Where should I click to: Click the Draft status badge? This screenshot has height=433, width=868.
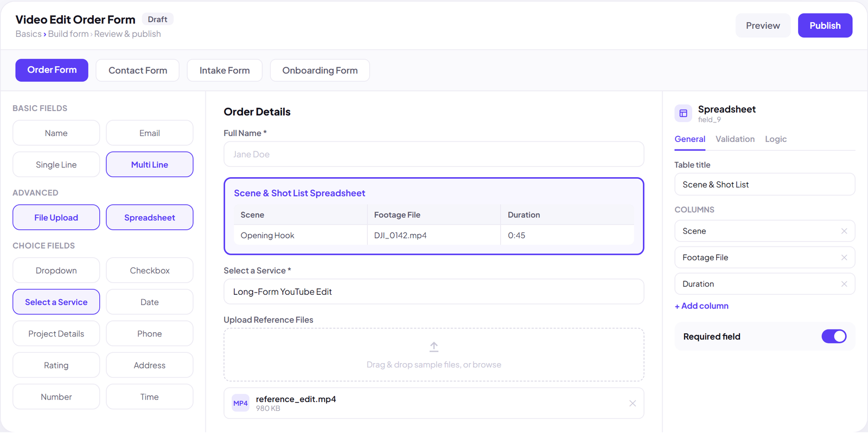[x=157, y=20]
